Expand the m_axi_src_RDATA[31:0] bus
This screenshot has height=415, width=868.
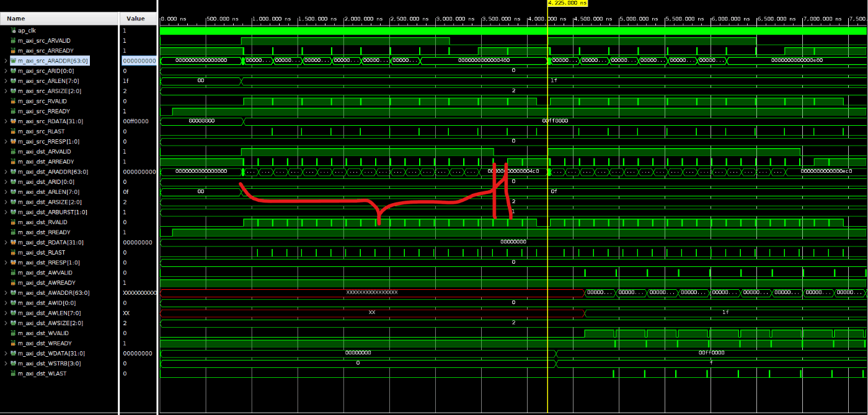pos(6,121)
